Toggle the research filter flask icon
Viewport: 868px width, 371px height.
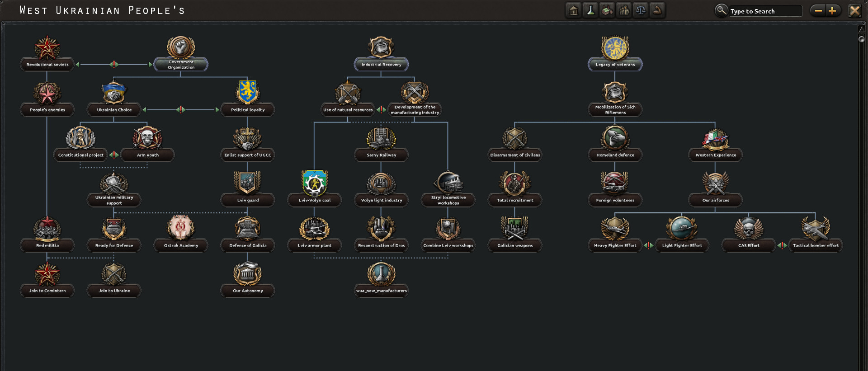point(590,10)
